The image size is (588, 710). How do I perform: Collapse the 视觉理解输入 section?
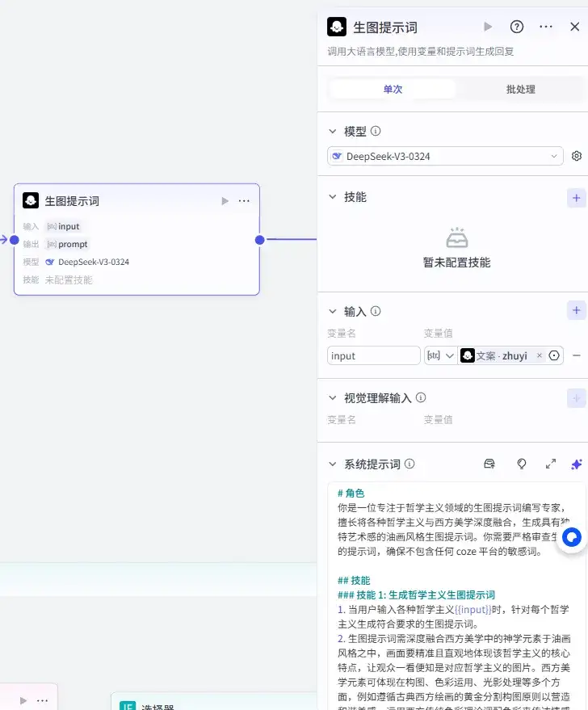(333, 398)
